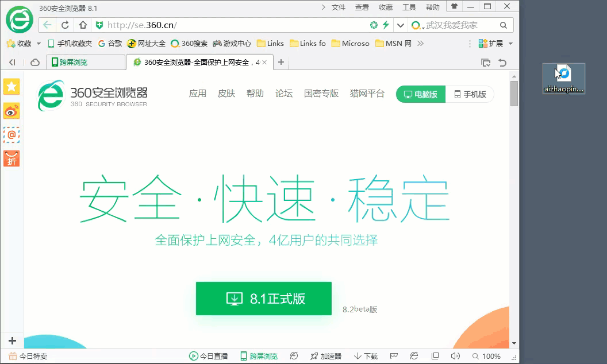Open the Links bookmark folder
Screen dimensions: 607x364
[x=271, y=43]
